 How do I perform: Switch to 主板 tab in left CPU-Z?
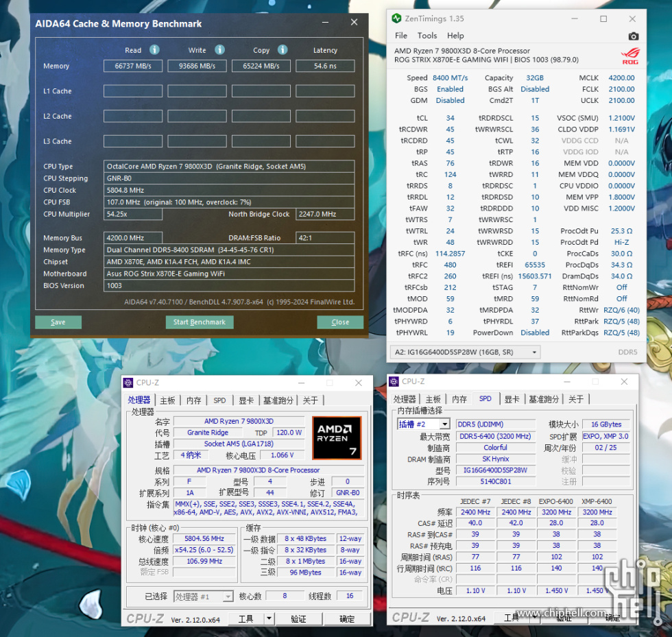point(167,400)
